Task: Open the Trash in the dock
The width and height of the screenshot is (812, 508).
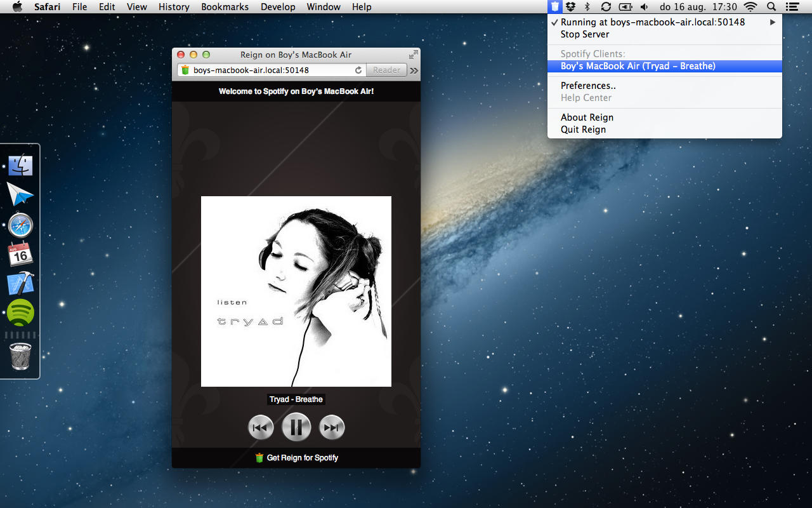Action: click(x=20, y=356)
